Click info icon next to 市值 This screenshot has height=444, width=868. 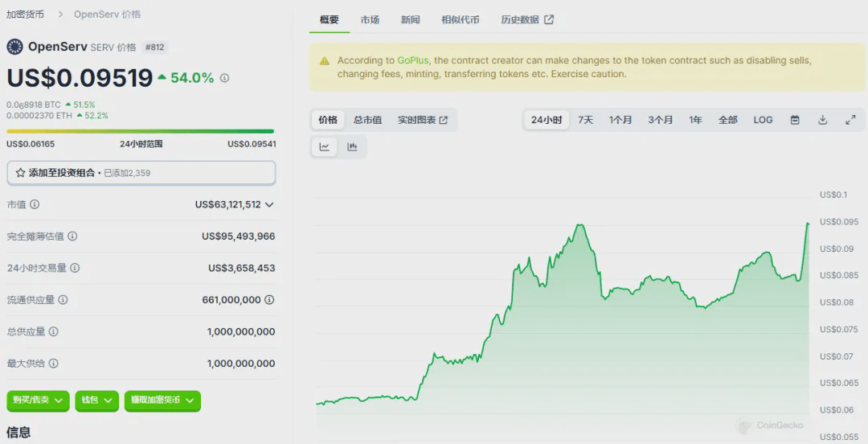[x=35, y=204]
